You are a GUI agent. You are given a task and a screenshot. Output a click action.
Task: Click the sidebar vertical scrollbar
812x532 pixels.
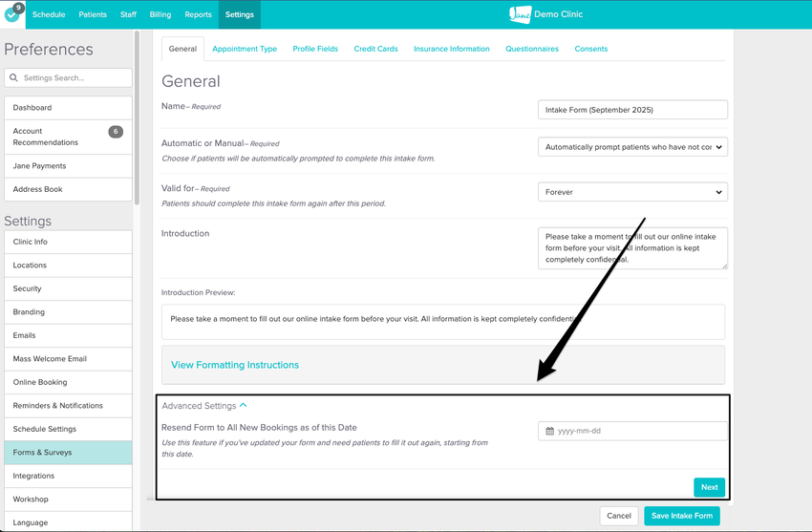(x=137, y=118)
